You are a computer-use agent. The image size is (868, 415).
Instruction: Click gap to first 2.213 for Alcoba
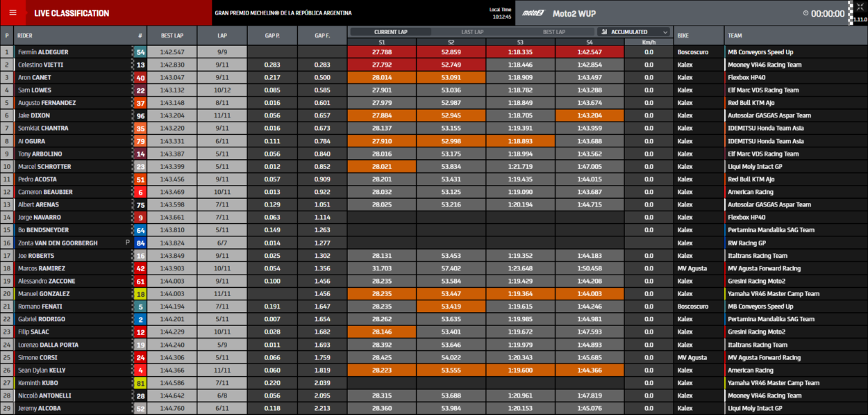322,409
